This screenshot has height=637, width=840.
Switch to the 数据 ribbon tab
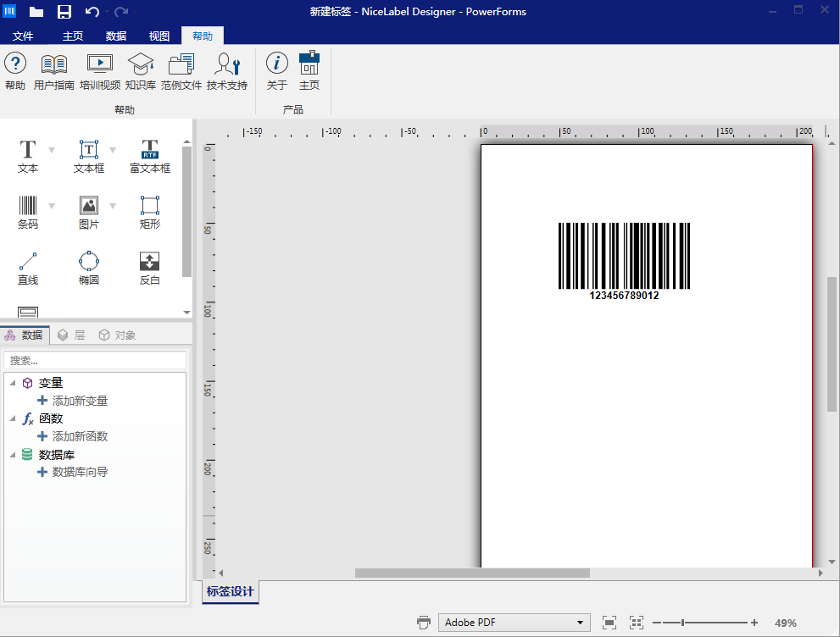point(116,36)
